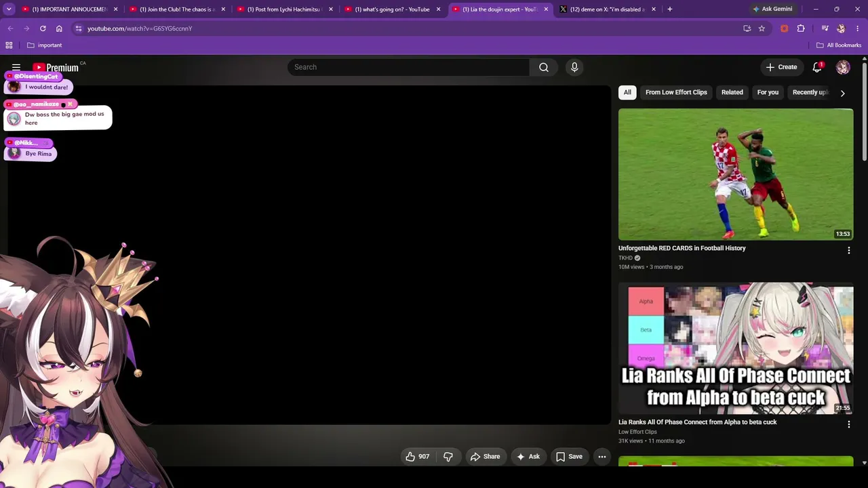Screen dimensions: 868x488
Task: Install YouTube app from address bar icon
Action: point(747,28)
